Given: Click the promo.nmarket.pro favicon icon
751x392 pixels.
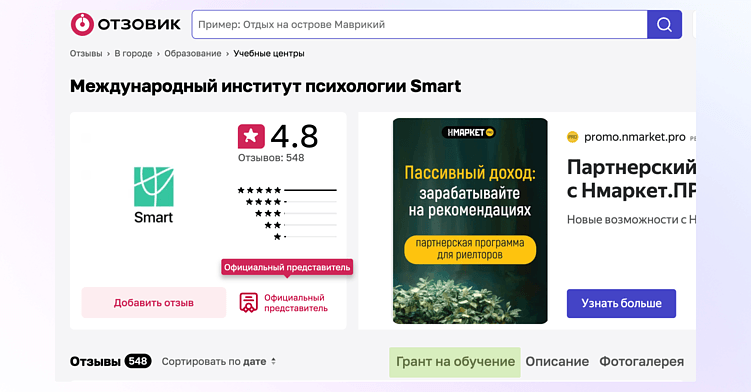Looking at the screenshot, I should (572, 137).
